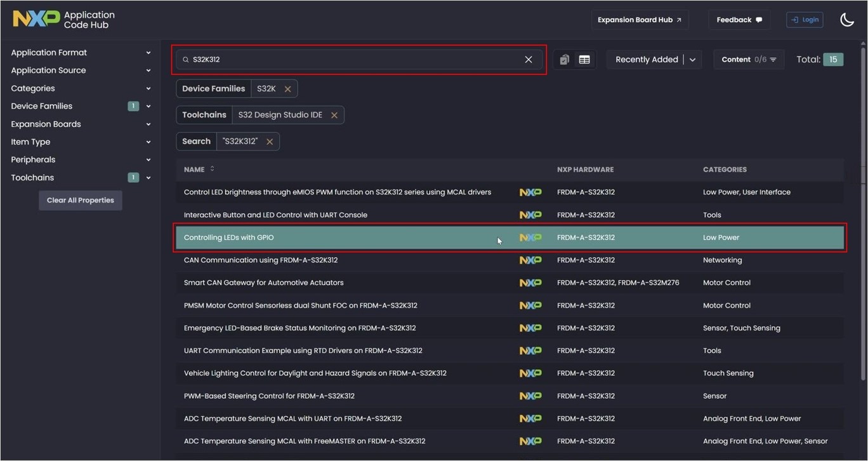Toggle dark mode moon icon
The image size is (868, 461).
click(x=847, y=20)
